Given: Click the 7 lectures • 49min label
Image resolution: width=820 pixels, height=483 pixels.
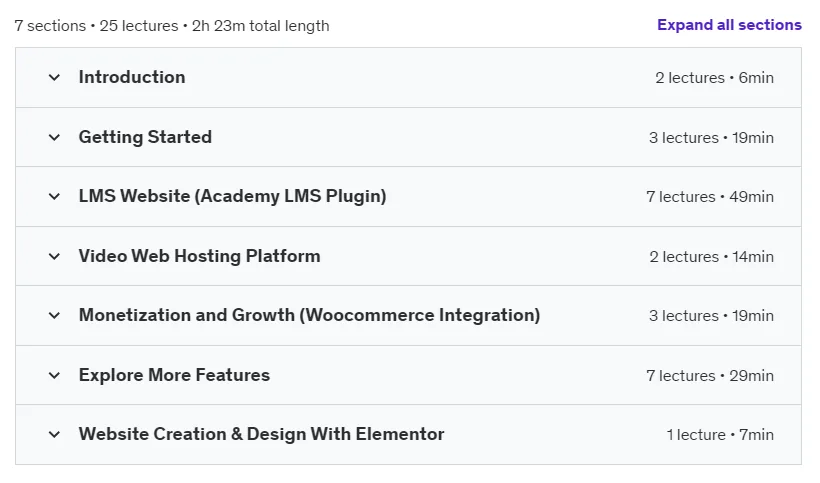Looking at the screenshot, I should click(x=710, y=197).
